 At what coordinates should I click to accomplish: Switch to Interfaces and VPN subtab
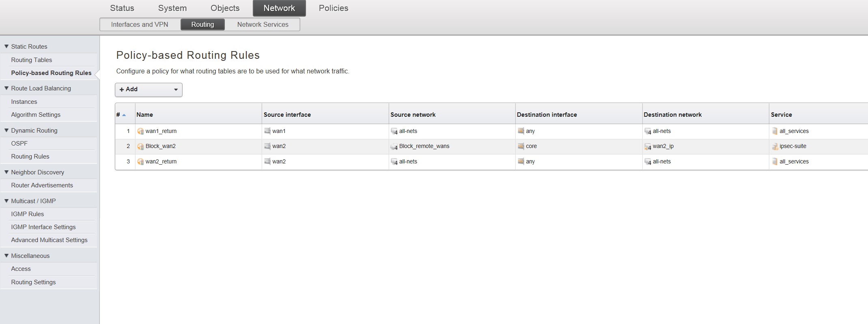point(140,24)
